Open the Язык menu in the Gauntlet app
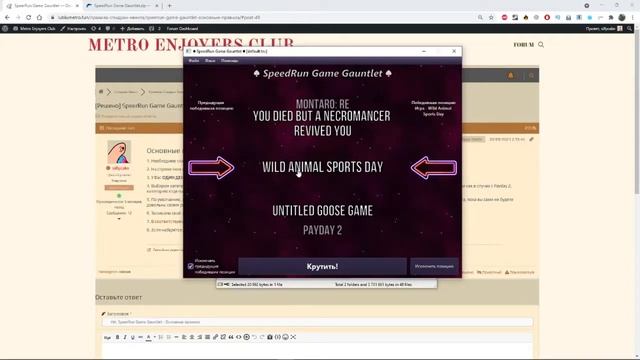The width and height of the screenshot is (640, 360). point(210,60)
